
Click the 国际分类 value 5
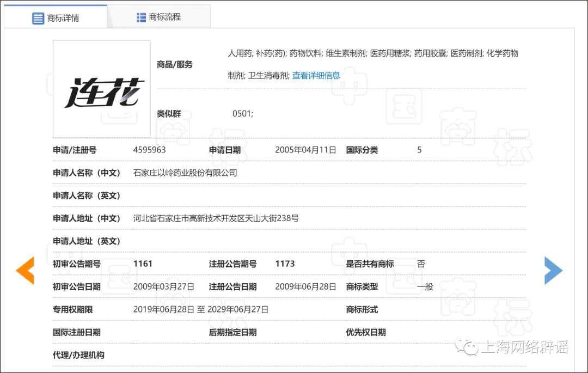419,150
